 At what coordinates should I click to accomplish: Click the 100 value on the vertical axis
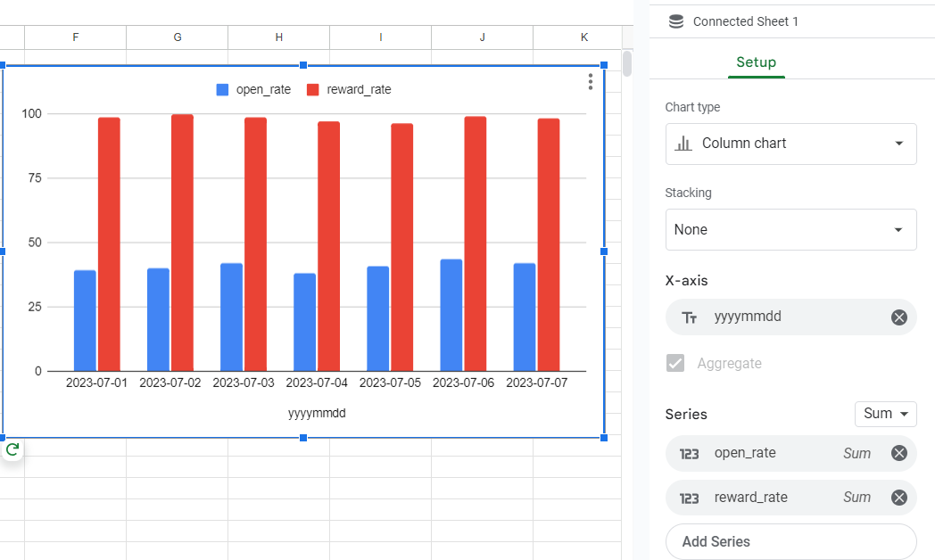point(31,114)
